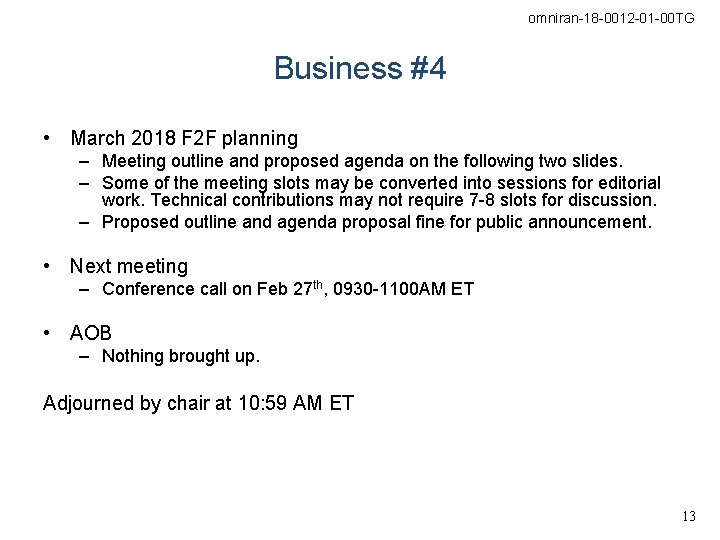The width and height of the screenshot is (720, 540).
Task: Click the "Adjourned by chair" line
Action: 198,404
